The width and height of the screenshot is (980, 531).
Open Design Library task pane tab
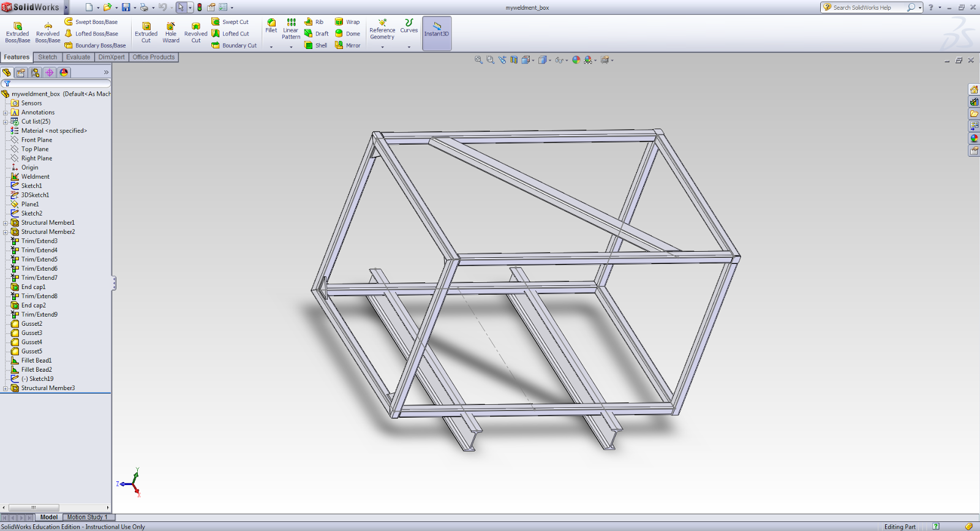tap(974, 102)
